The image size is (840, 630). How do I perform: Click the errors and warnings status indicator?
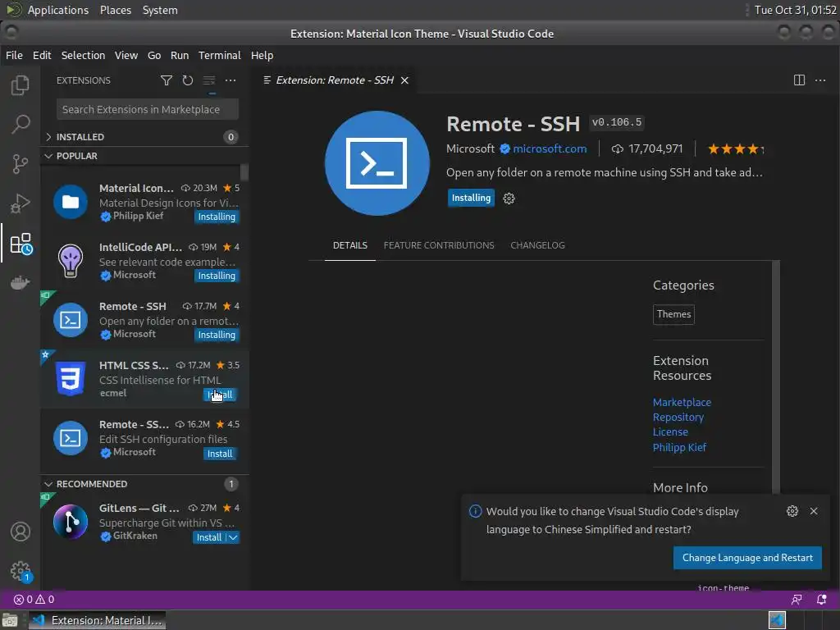[x=34, y=600]
